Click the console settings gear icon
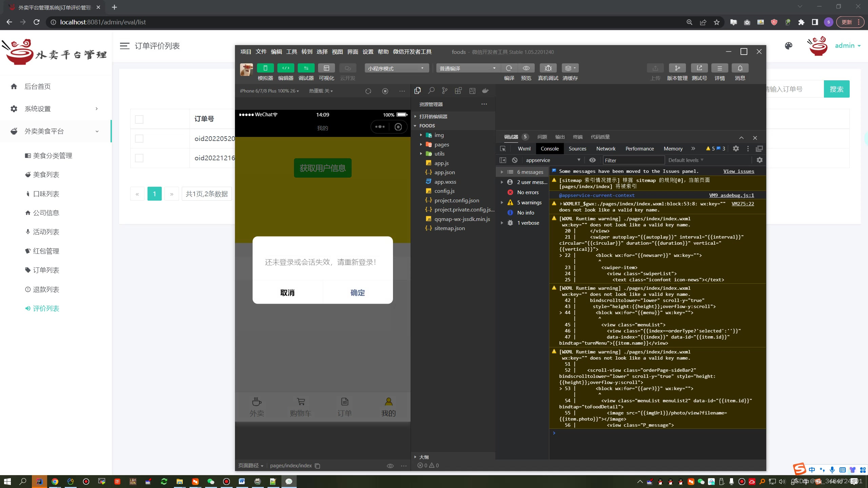Screen dimensions: 868x488 click(759, 160)
